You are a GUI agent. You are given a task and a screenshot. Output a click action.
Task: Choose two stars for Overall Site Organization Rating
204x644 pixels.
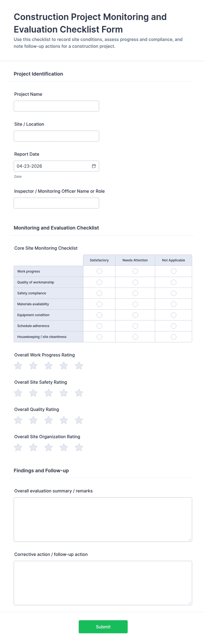33,447
